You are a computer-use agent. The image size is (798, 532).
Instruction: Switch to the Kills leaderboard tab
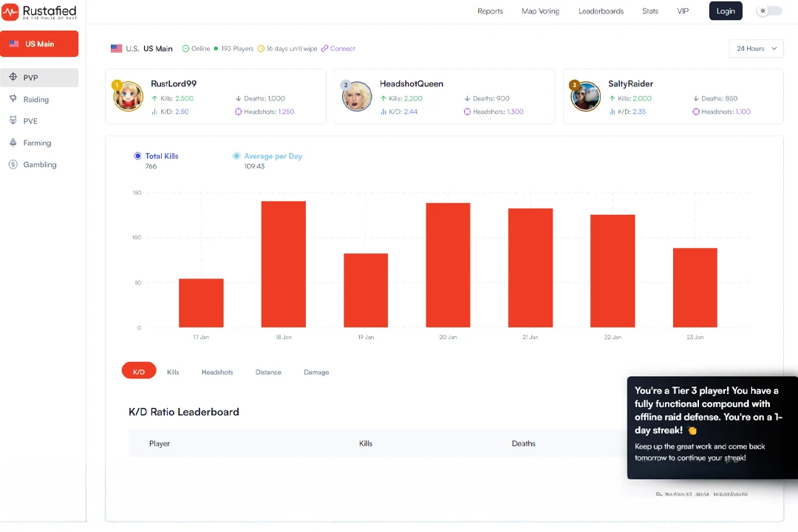[x=172, y=372]
